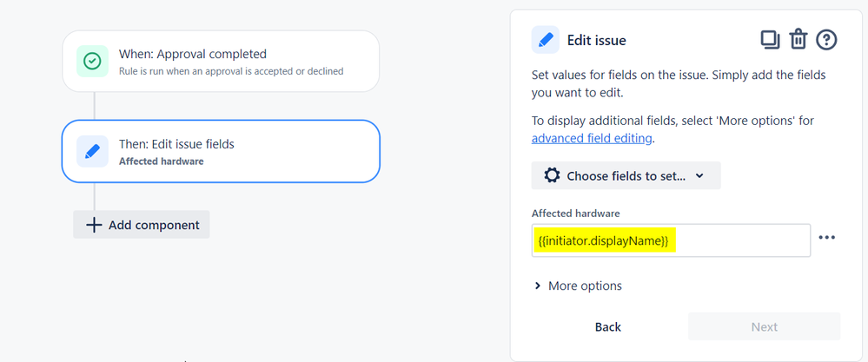This screenshot has width=868, height=362.
Task: Select the Then: Edit issue fields card
Action: (221, 151)
